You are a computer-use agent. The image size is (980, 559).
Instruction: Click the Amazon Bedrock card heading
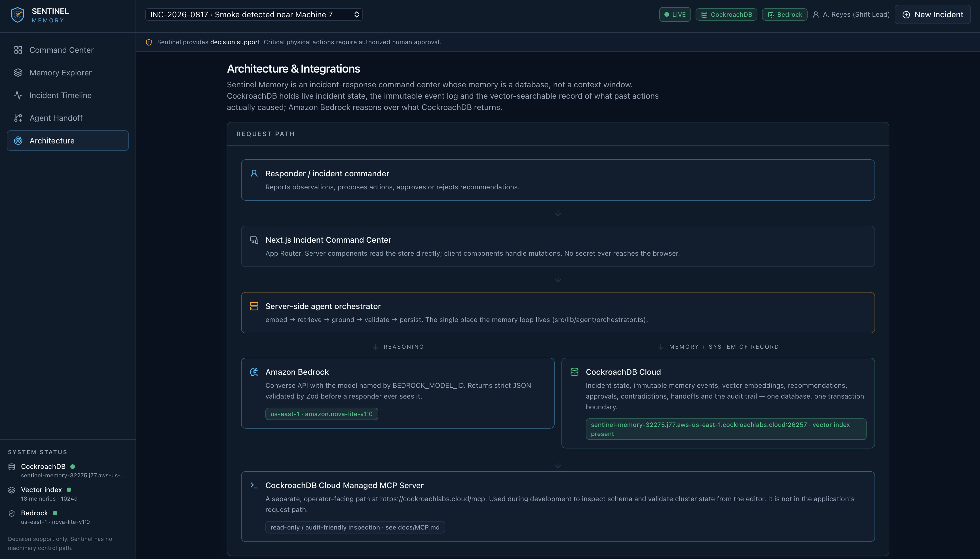pyautogui.click(x=297, y=372)
